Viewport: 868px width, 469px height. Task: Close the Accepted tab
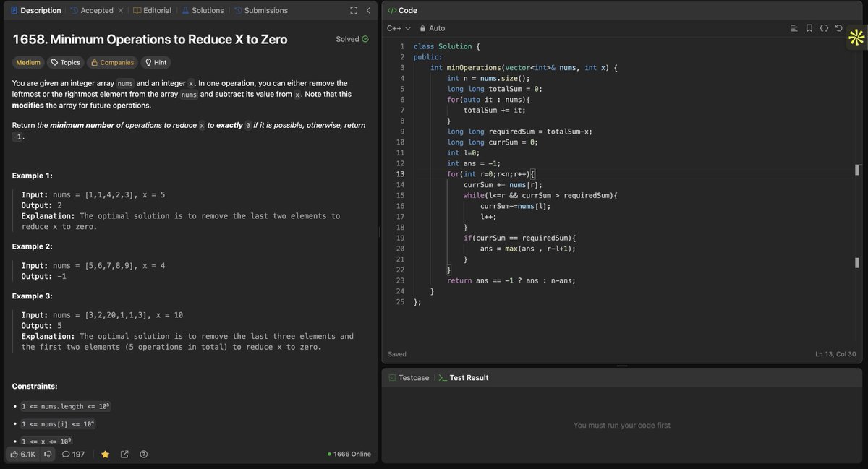tap(121, 11)
